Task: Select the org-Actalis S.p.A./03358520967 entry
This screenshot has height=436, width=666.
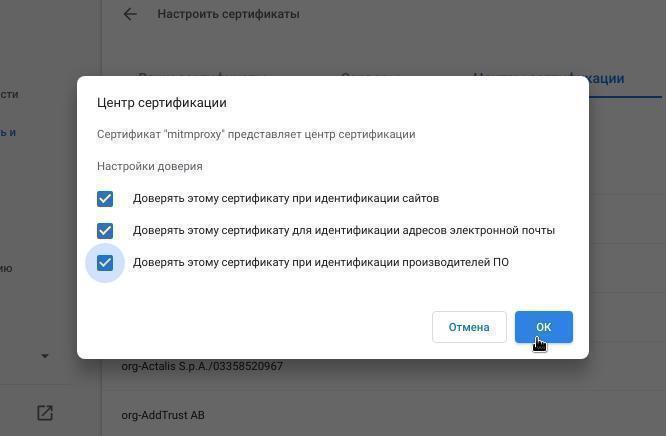Action: coord(202,366)
